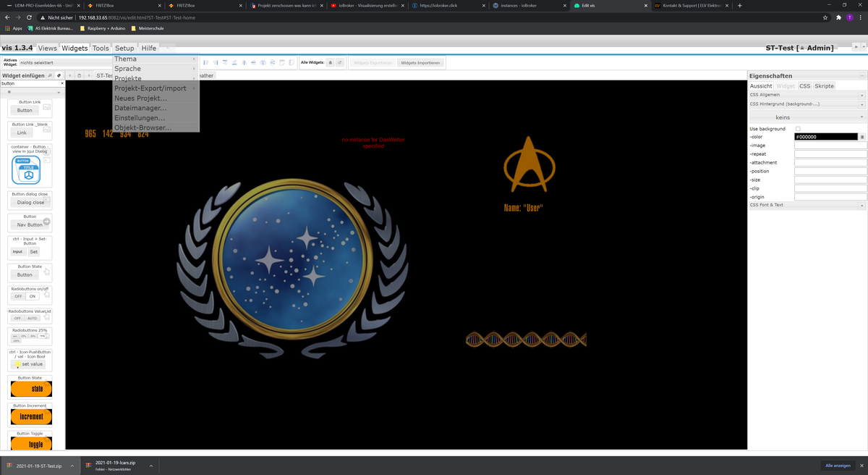Screen dimensions: 868x475
Task: Open the Aktives Widget selector dropdown
Action: tap(65, 63)
